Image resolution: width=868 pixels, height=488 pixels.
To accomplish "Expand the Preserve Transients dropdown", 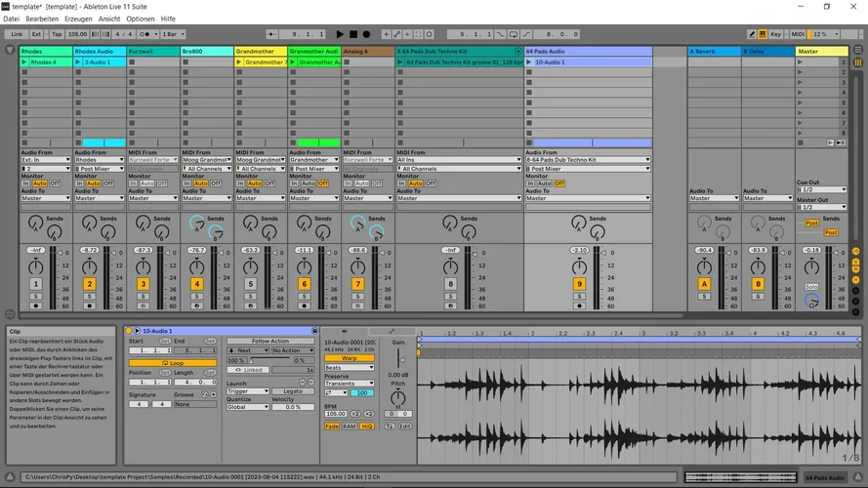I will tap(349, 384).
